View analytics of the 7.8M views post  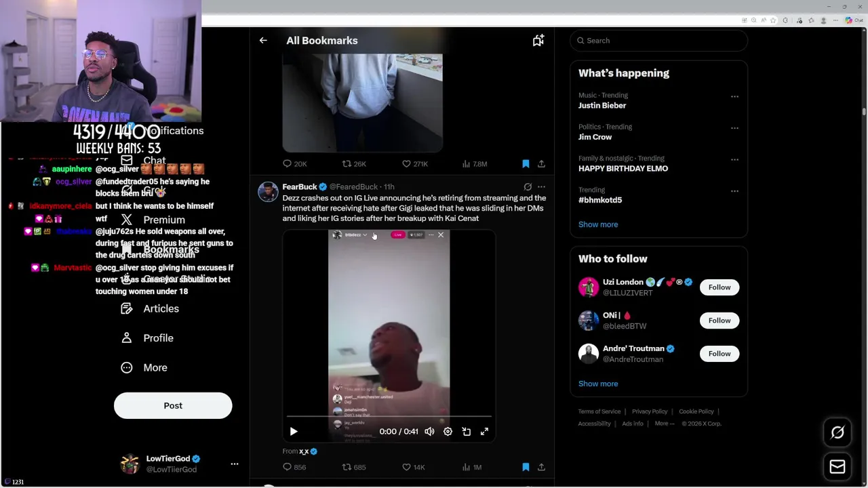pos(475,164)
